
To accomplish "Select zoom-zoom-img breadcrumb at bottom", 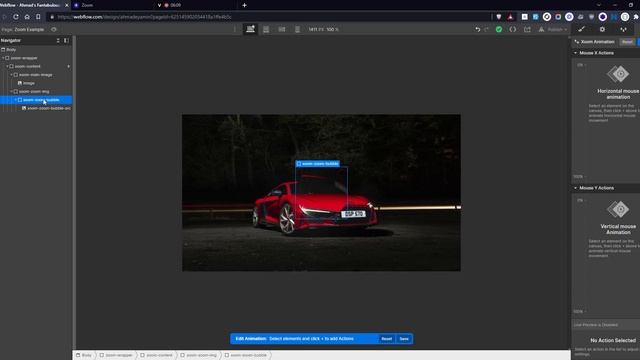I will 199,355.
